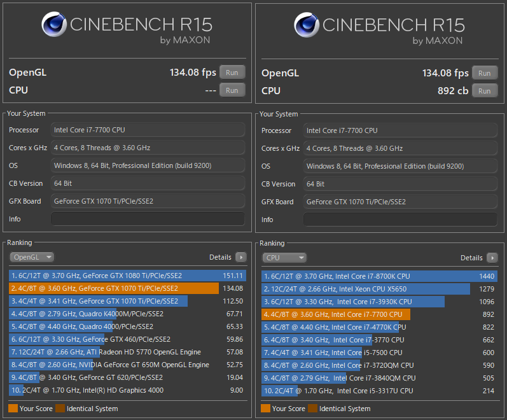The image size is (507, 420).
Task: Select the GeForce GTX 460 ranking row
Action: pyautogui.click(x=127, y=339)
